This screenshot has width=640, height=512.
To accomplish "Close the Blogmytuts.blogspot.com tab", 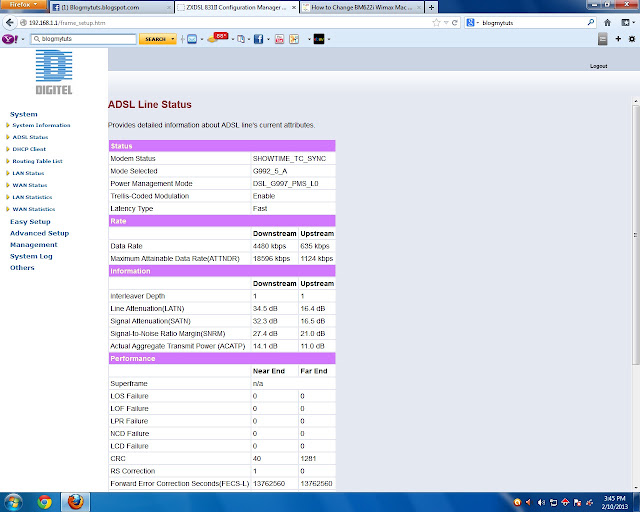I will pos(169,7).
